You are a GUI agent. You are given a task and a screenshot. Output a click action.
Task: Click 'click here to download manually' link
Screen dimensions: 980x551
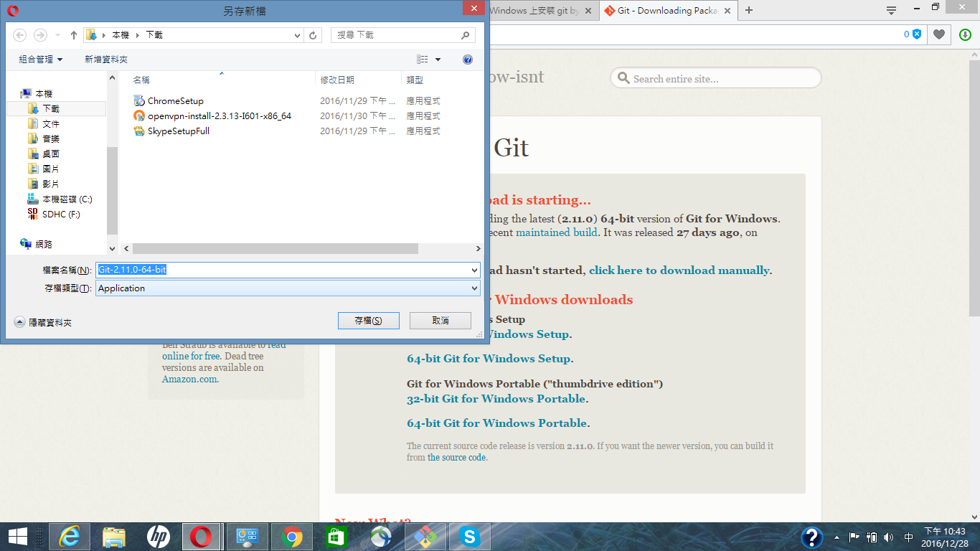(x=679, y=270)
